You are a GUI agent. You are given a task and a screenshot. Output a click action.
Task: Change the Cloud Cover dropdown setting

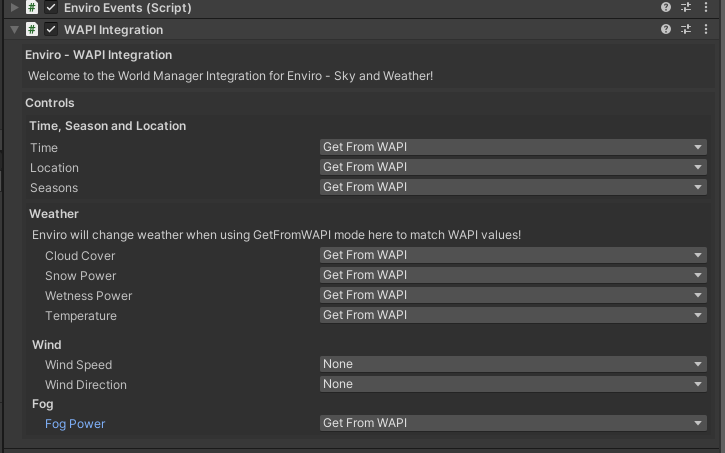click(512, 255)
